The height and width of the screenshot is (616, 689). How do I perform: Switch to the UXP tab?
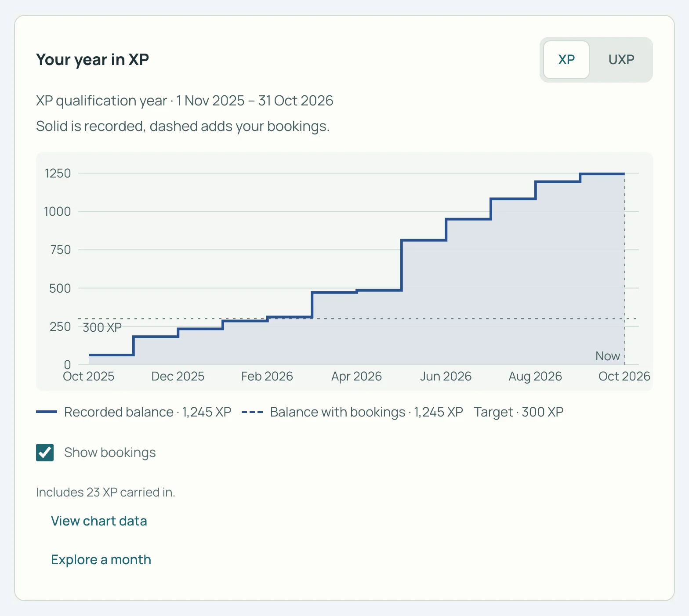click(621, 60)
